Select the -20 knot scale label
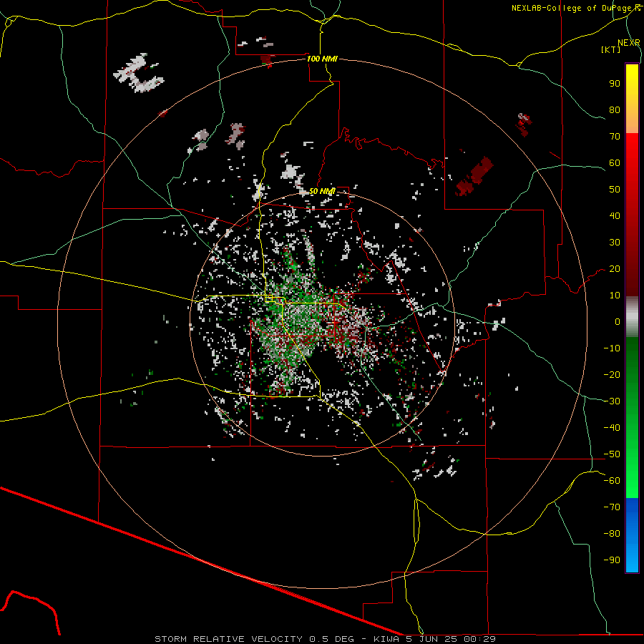 click(x=612, y=374)
